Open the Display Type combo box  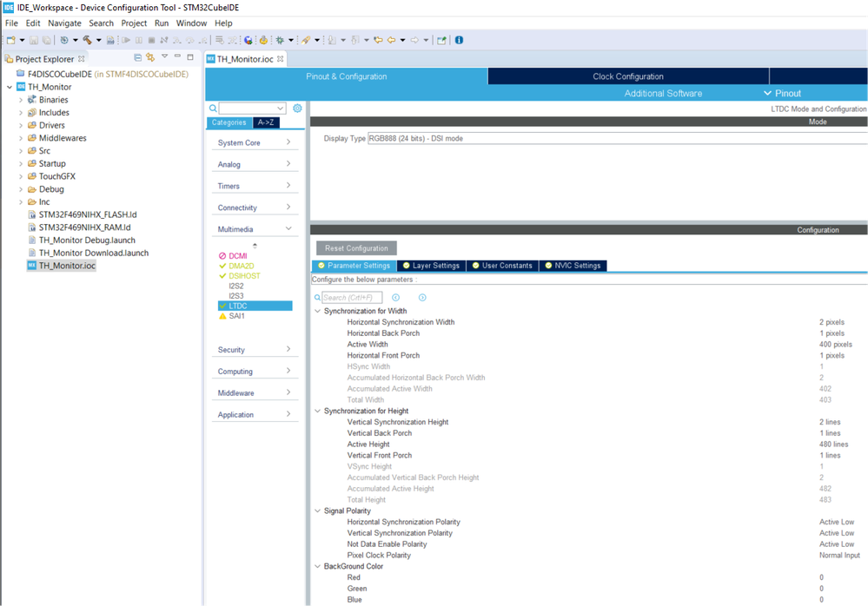(617, 139)
